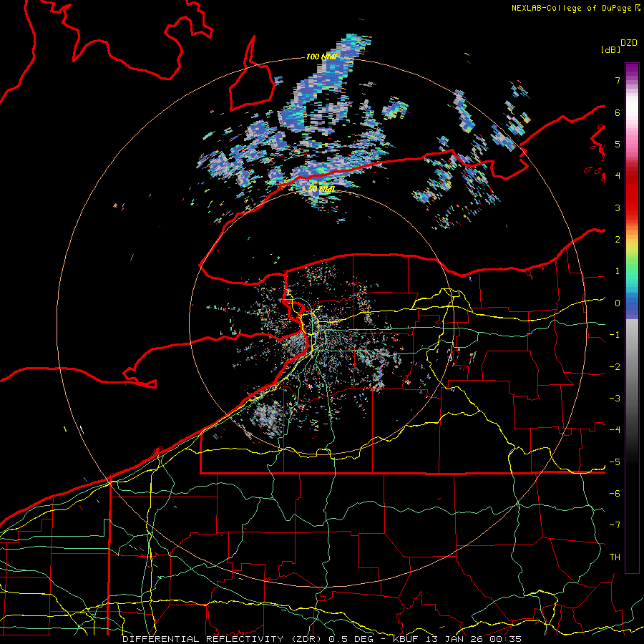Viewport: 644px width, 644px height.
Task: Click "DIFFERENTIAL REFLECTIVITY" in the bottom caption
Action: pos(203,639)
